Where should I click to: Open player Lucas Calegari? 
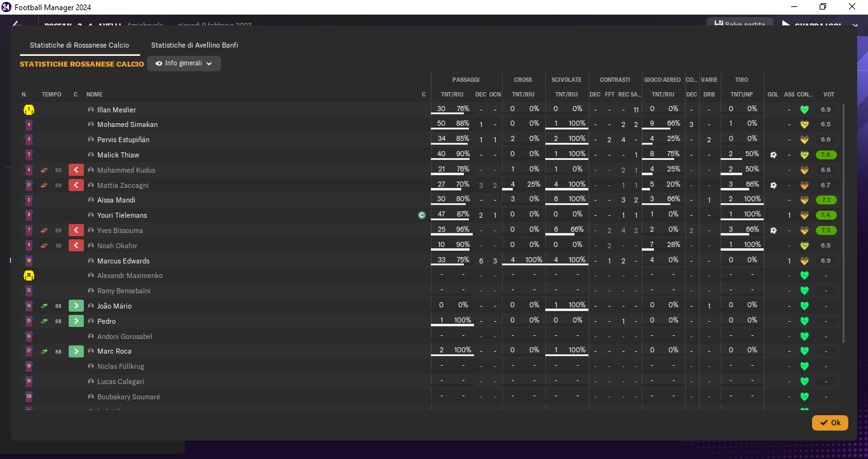(x=120, y=382)
